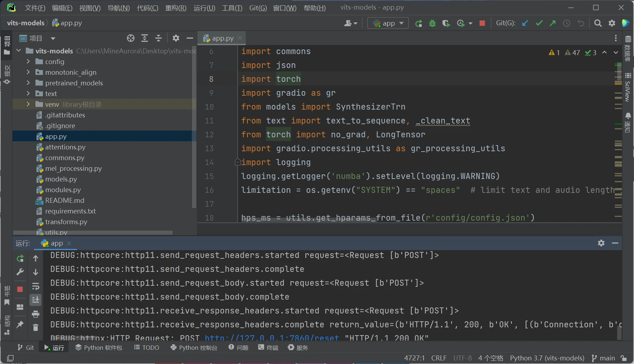Image resolution: width=634 pixels, height=364 pixels.
Task: Hide the project tool window
Action: (x=190, y=38)
